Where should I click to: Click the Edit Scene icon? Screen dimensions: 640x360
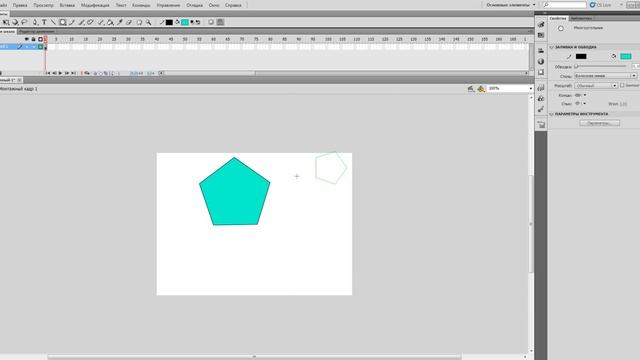[471, 89]
